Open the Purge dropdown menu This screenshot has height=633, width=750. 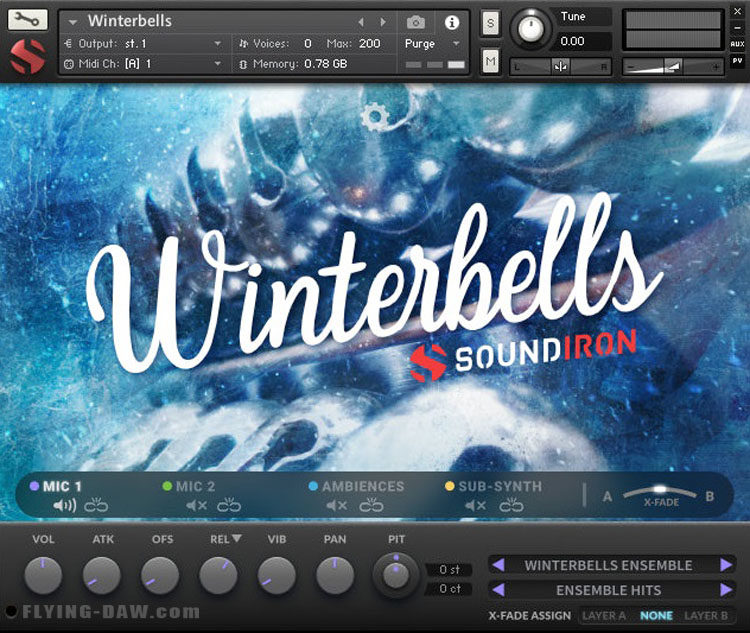[432, 44]
